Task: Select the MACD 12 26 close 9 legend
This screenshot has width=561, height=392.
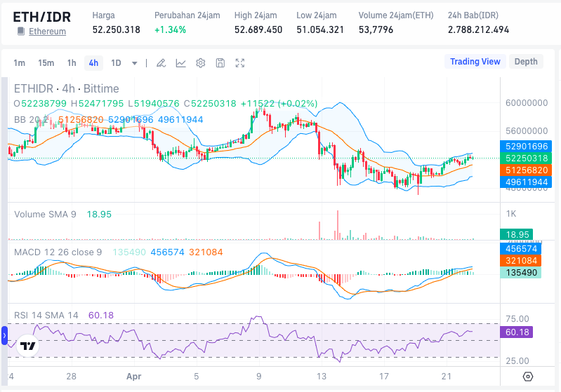Action: point(58,252)
